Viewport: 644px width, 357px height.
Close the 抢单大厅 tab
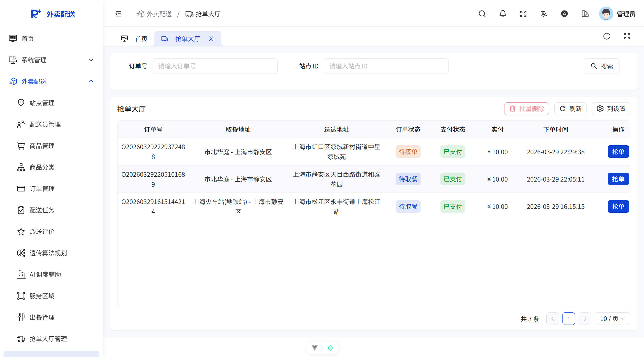tap(211, 39)
